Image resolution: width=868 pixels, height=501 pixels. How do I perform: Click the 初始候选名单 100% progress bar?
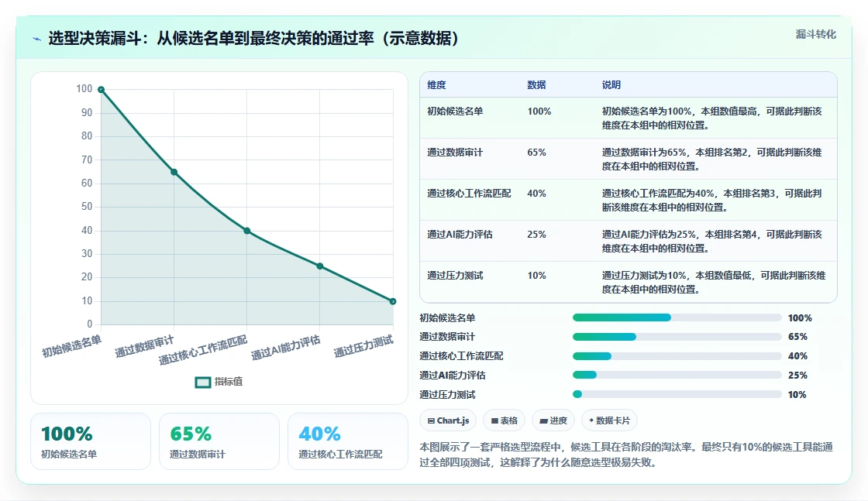[x=677, y=317]
